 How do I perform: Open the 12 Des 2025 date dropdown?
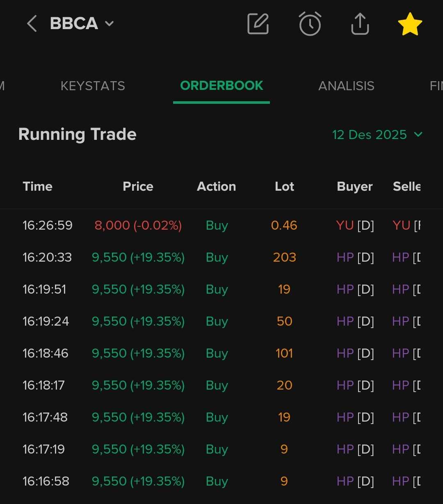(377, 135)
